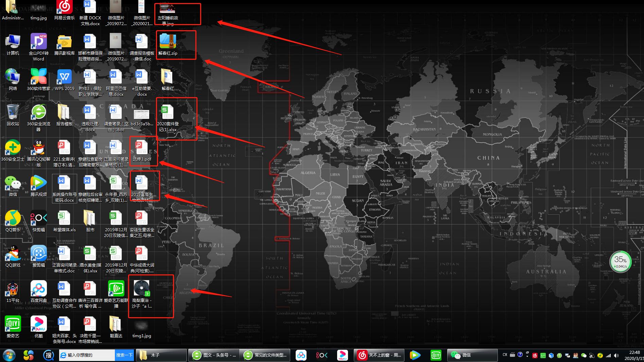Select the timg1.jpg image thumbnail
The height and width of the screenshot is (362, 644).
pyautogui.click(x=142, y=325)
